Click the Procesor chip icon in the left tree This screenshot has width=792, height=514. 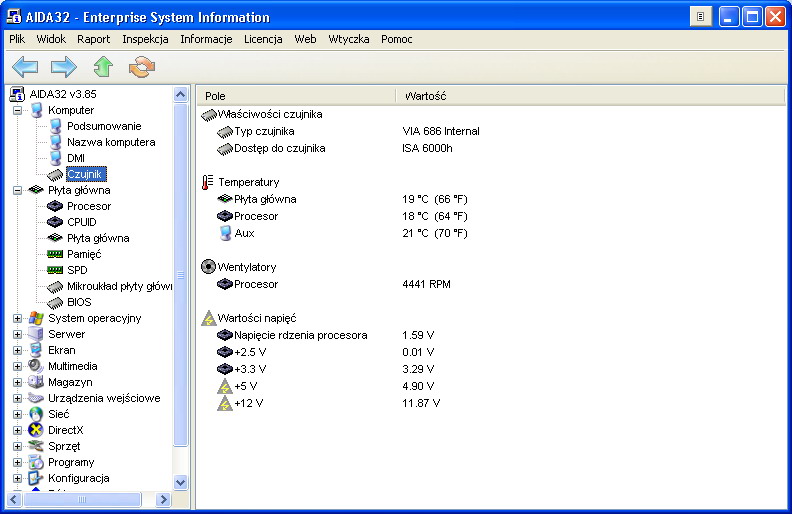55,206
